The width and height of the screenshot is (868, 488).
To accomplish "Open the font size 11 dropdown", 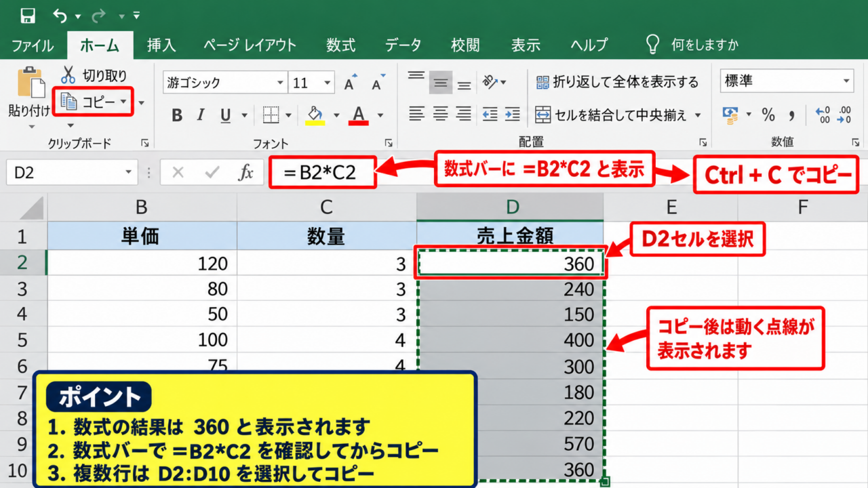I will click(x=328, y=83).
